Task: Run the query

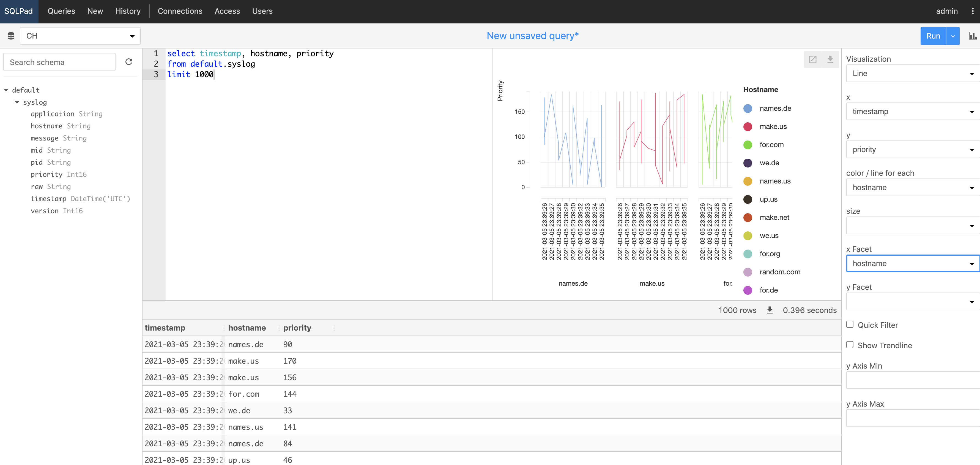Action: click(933, 36)
